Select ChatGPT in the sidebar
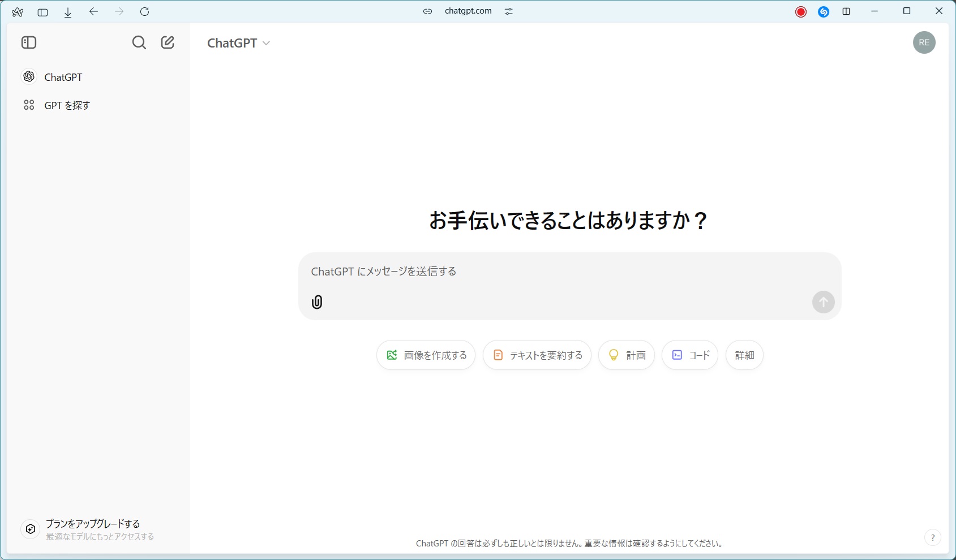 [x=63, y=77]
